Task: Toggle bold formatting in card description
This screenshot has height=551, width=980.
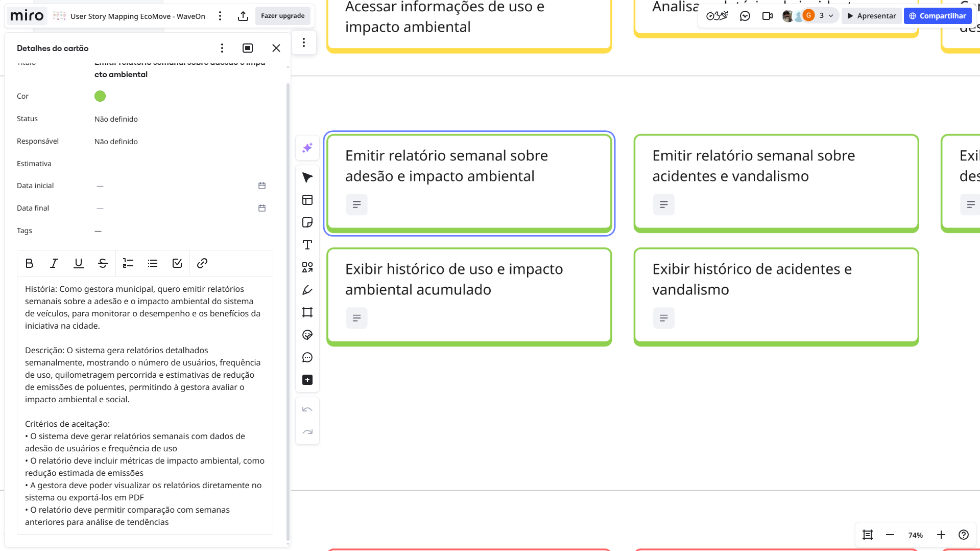Action: tap(29, 263)
